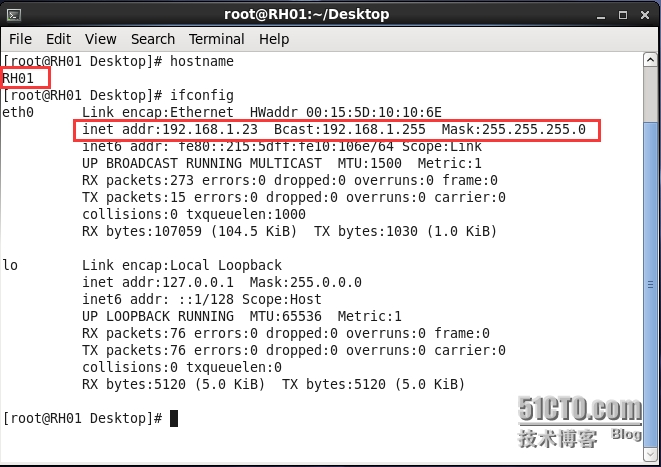Click the eth0 interface name

18,112
